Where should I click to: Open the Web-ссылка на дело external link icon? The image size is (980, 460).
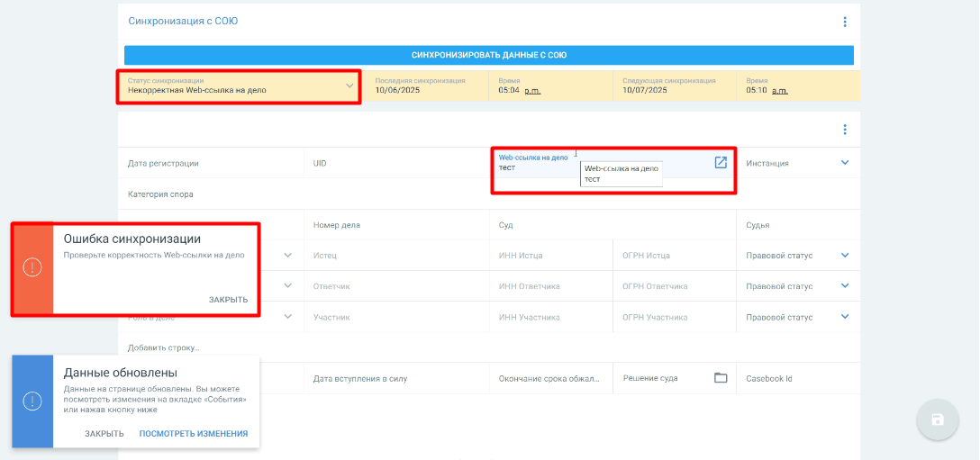pyautogui.click(x=721, y=163)
